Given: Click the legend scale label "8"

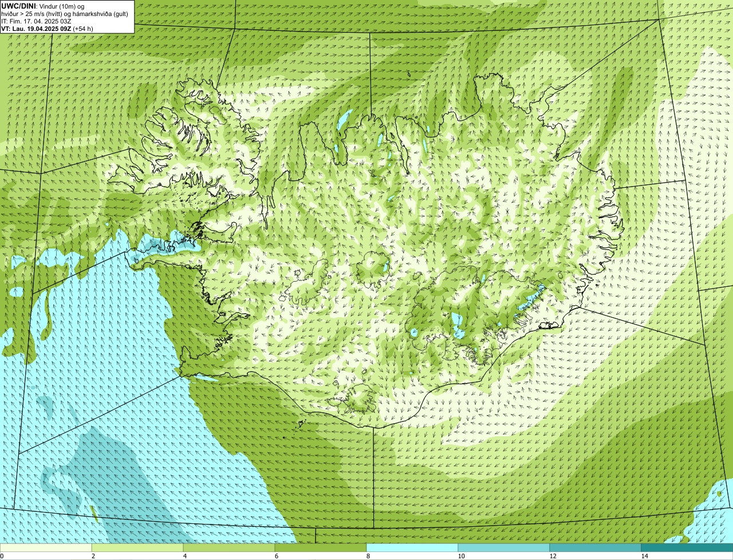Looking at the screenshot, I should point(368,555).
